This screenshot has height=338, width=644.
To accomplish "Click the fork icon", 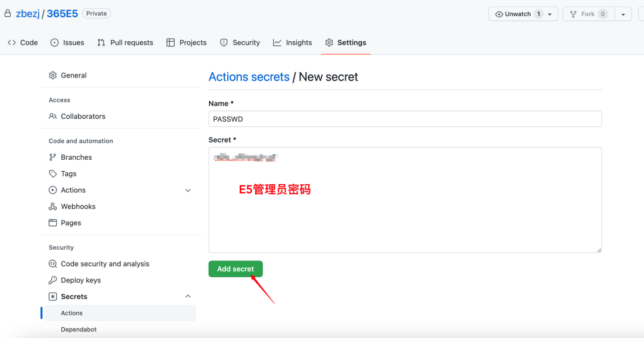I will coord(574,14).
